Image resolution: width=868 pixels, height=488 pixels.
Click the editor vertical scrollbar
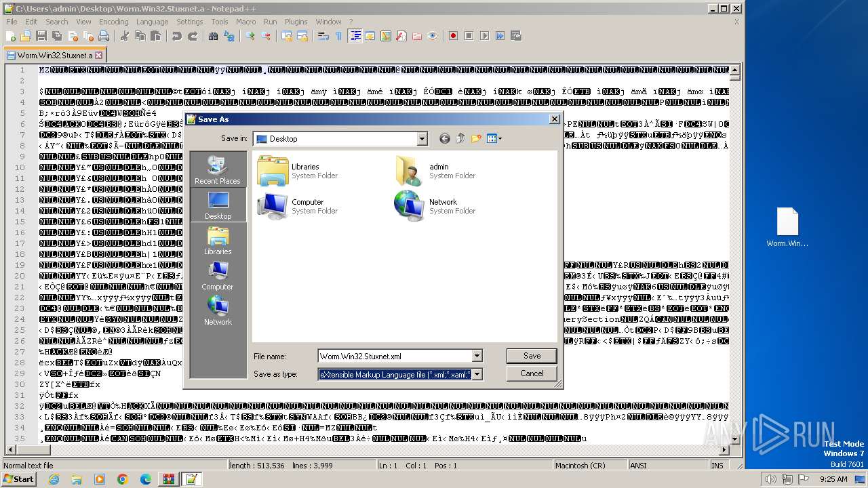(x=734, y=254)
